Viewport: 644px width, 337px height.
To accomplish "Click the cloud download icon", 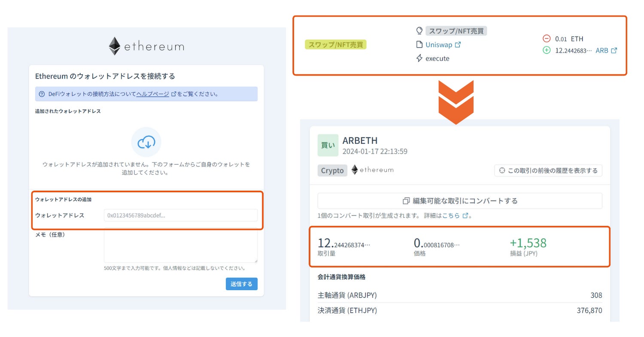I will point(146,142).
